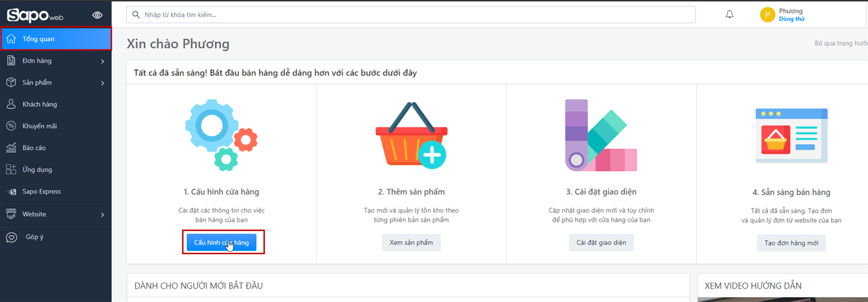Click the Xem sản phẩm button
Screen dimensions: 868x302
coord(411,242)
